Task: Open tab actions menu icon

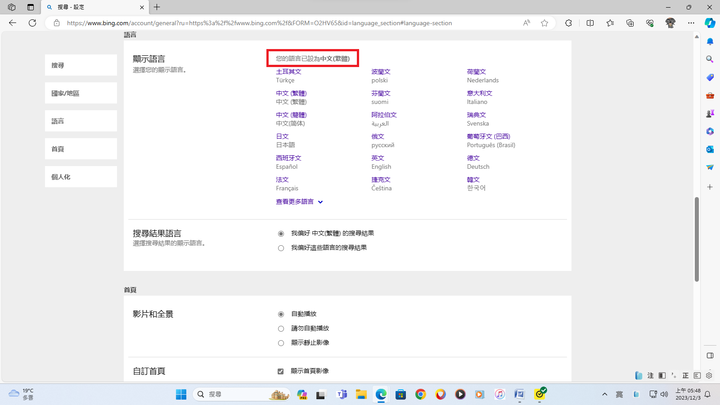Action: (x=30, y=7)
